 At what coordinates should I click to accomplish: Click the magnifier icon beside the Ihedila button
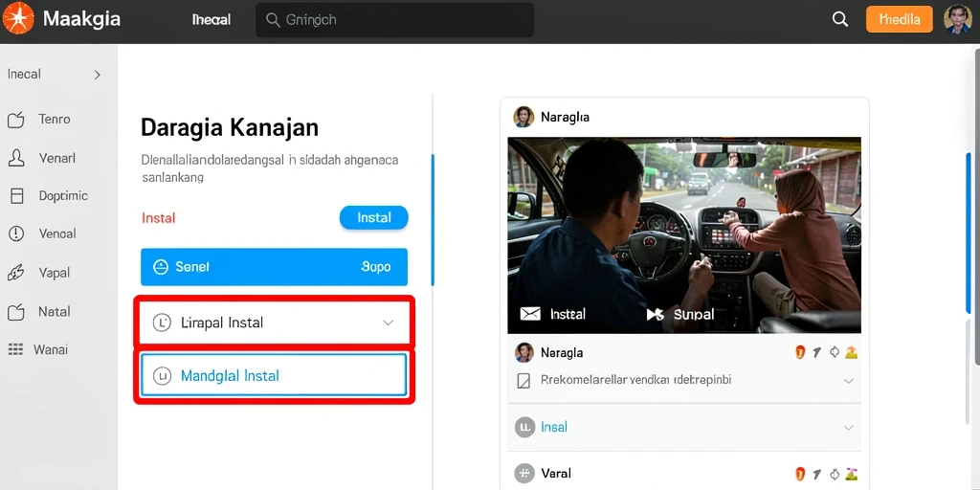pyautogui.click(x=840, y=19)
